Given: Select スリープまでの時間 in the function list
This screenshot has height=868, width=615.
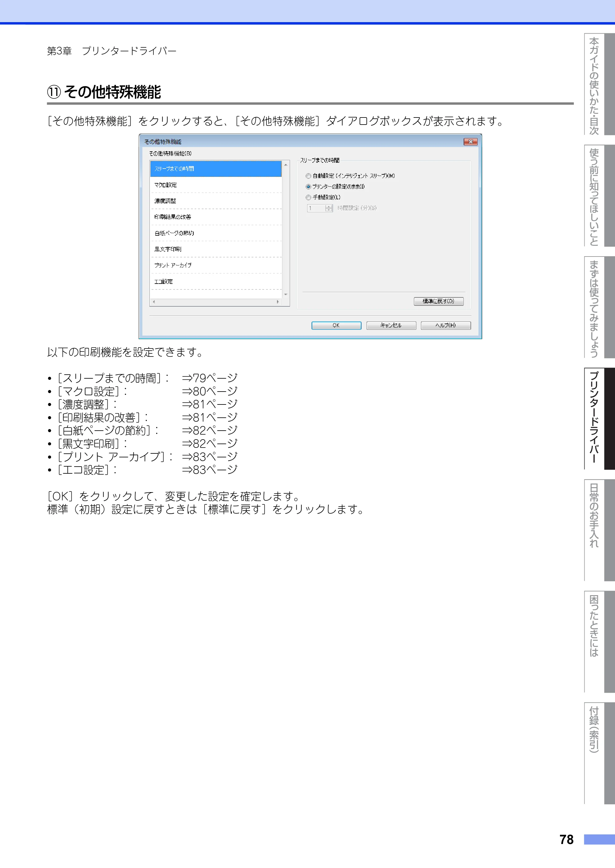Looking at the screenshot, I should click(216, 169).
